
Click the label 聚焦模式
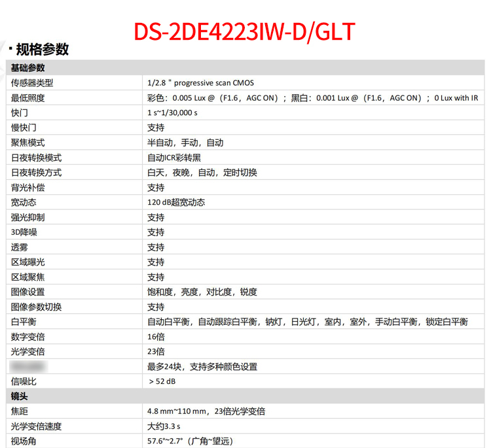click(x=28, y=143)
